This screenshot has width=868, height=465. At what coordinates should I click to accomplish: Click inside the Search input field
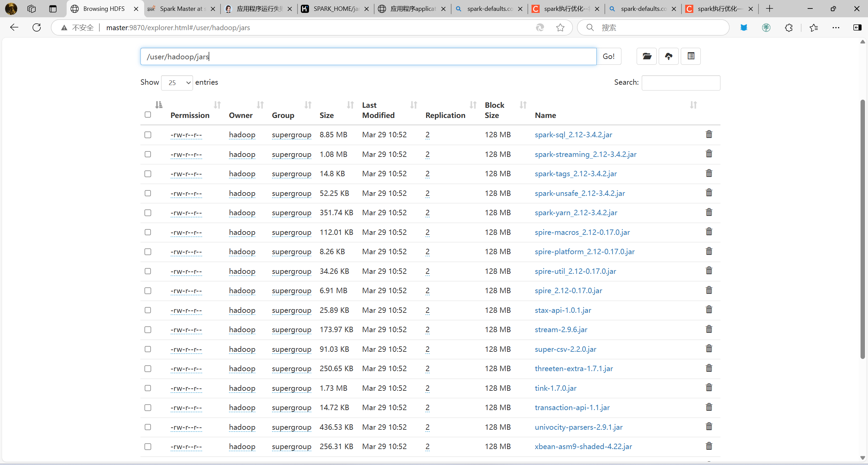tap(680, 82)
